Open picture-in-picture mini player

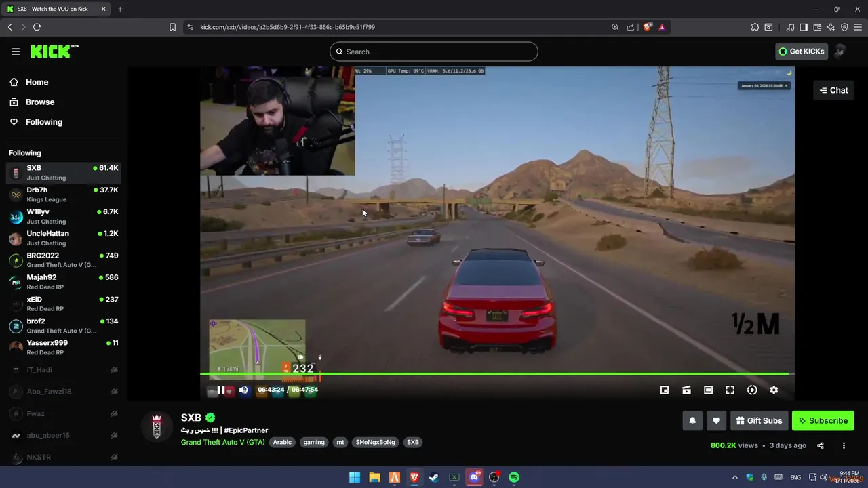pos(665,390)
